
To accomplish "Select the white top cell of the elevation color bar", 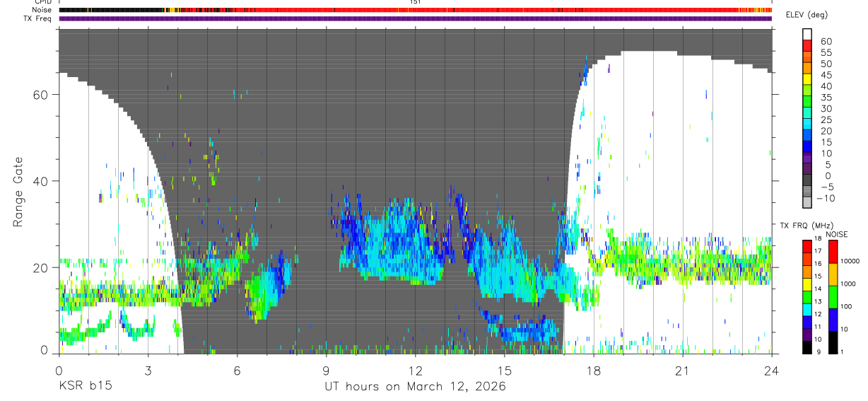I will tap(807, 33).
